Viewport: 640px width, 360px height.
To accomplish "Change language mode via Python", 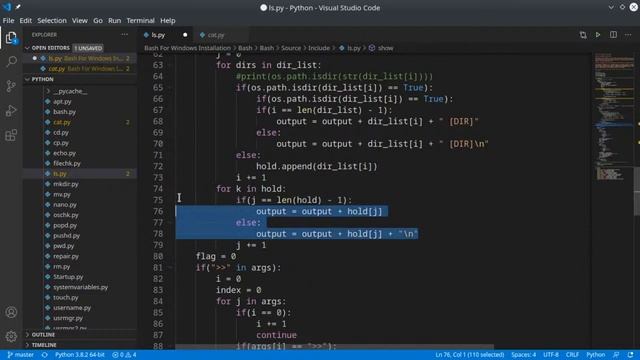I will pos(596,355).
